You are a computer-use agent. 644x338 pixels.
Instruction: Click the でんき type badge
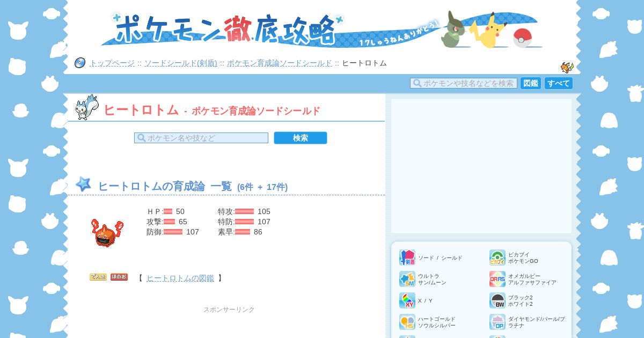98,277
